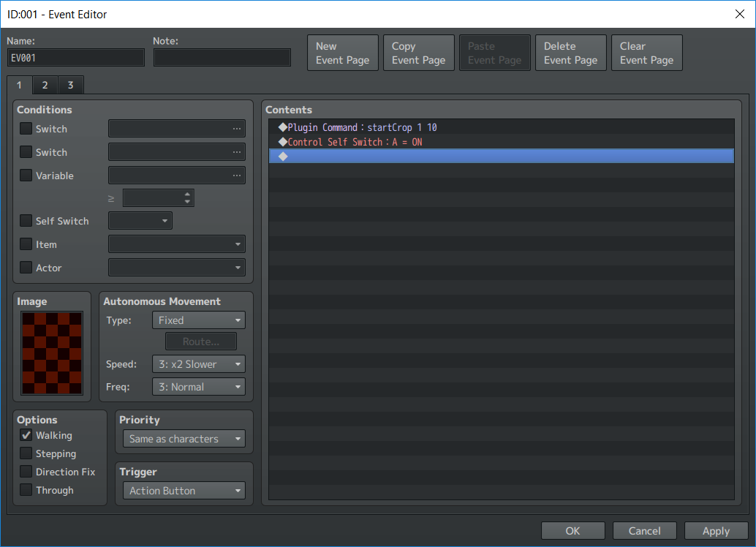Click the Variable value stepper arrows

coord(188,198)
